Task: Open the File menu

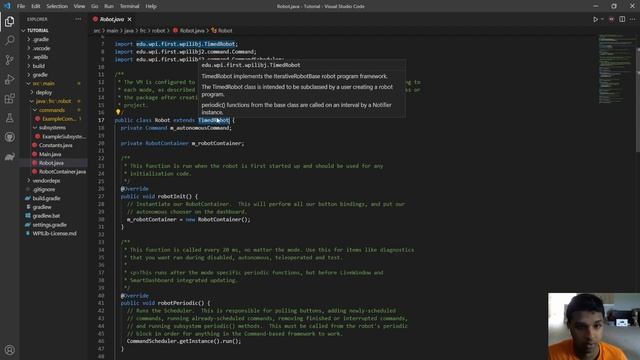Action: [x=21, y=6]
